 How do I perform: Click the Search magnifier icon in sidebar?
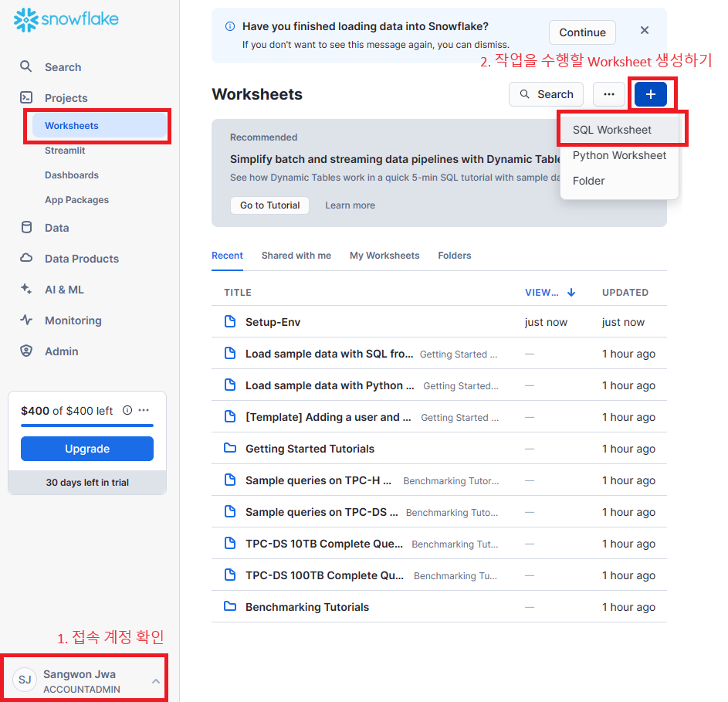(x=26, y=66)
